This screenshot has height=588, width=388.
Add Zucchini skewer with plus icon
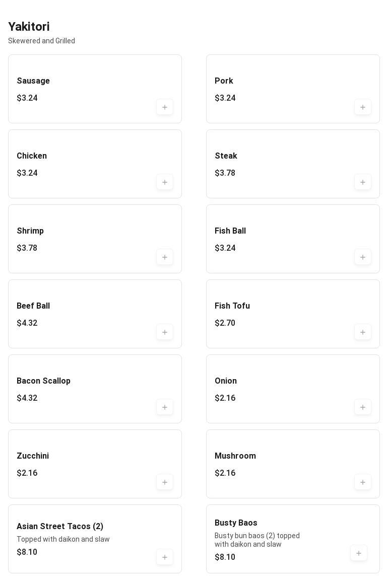tap(165, 482)
